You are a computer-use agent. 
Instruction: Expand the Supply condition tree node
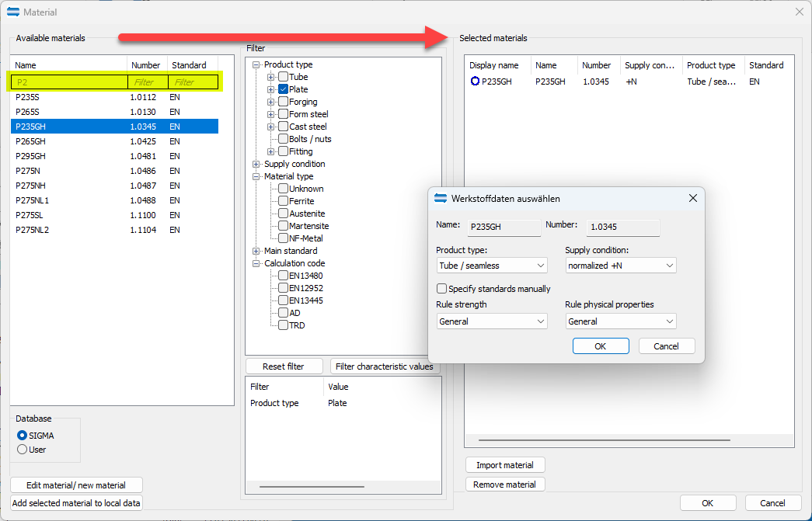(256, 164)
